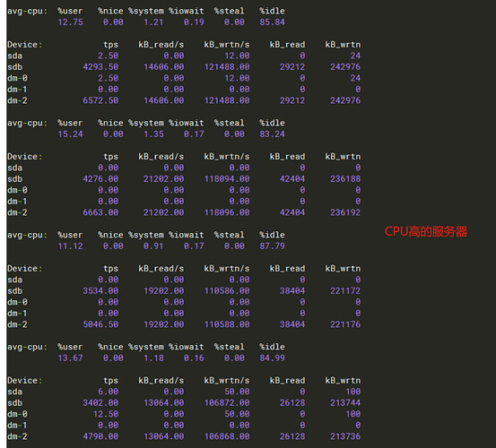
Task: Click the 84.99 %idle value
Action: (x=272, y=358)
